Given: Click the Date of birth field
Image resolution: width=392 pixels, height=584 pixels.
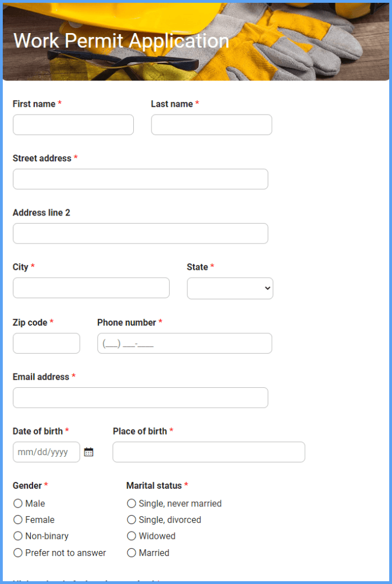Looking at the screenshot, I should coord(46,452).
